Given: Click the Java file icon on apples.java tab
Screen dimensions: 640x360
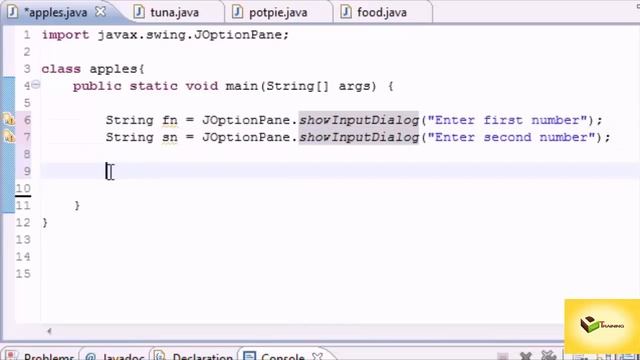Looking at the screenshot, I should pos(12,12).
